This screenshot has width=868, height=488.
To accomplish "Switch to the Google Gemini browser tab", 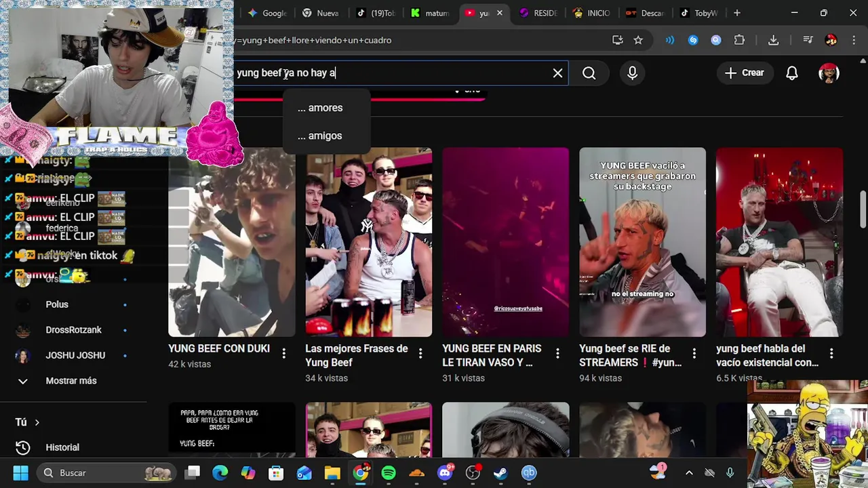I will point(267,13).
